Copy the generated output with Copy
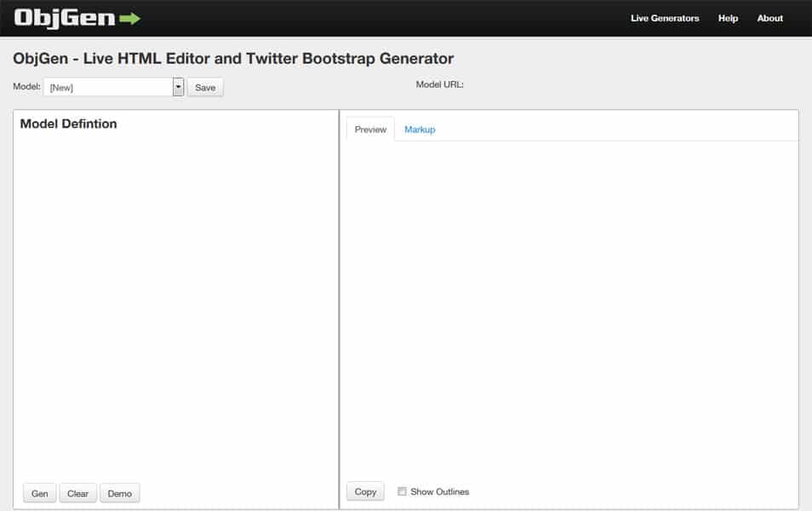Viewport: 812px width, 511px height. [365, 491]
